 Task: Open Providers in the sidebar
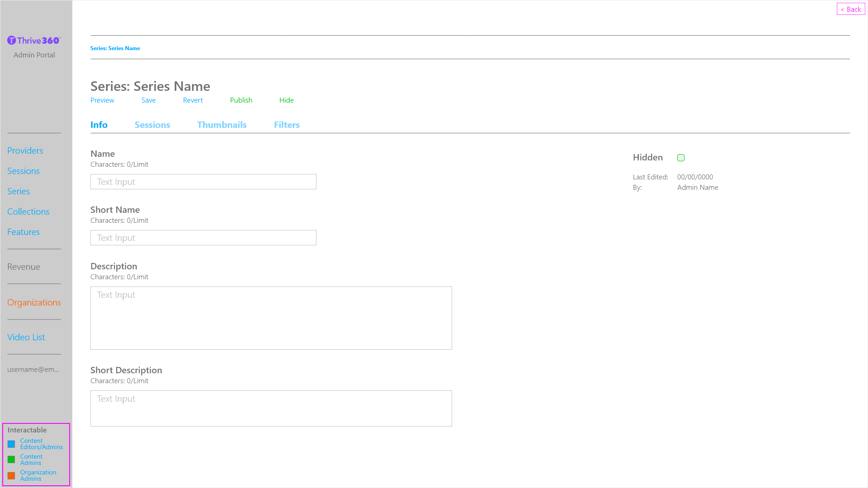(x=25, y=150)
